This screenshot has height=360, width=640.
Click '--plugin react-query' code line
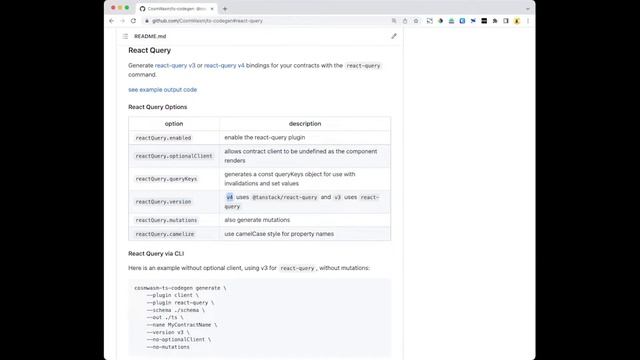point(180,302)
